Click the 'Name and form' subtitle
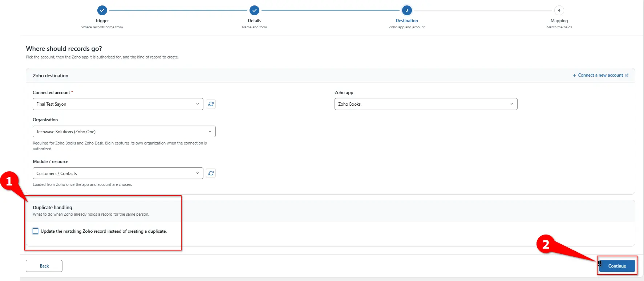 (254, 27)
